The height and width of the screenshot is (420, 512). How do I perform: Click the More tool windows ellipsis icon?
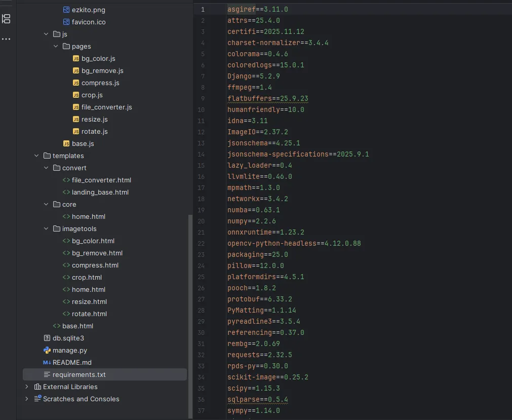6,39
